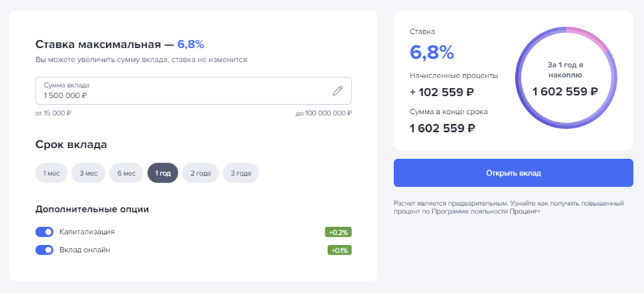Click the Сумма в конце срока label
644x293 pixels.
click(x=449, y=112)
